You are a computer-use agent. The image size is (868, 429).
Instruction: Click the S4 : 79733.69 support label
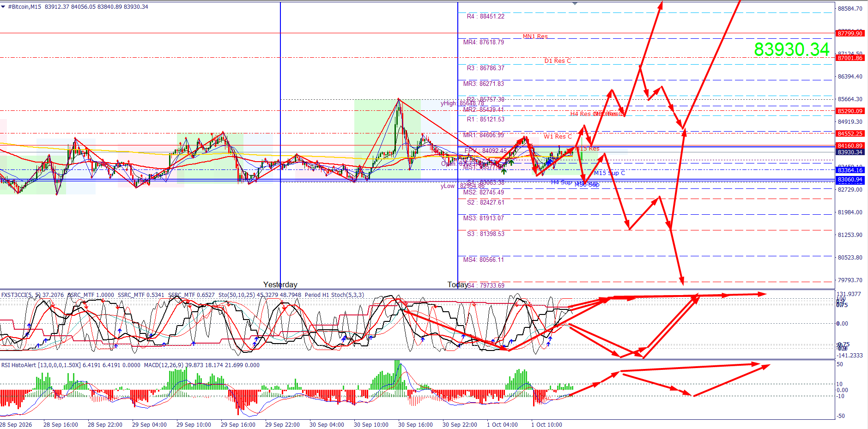[x=486, y=285]
